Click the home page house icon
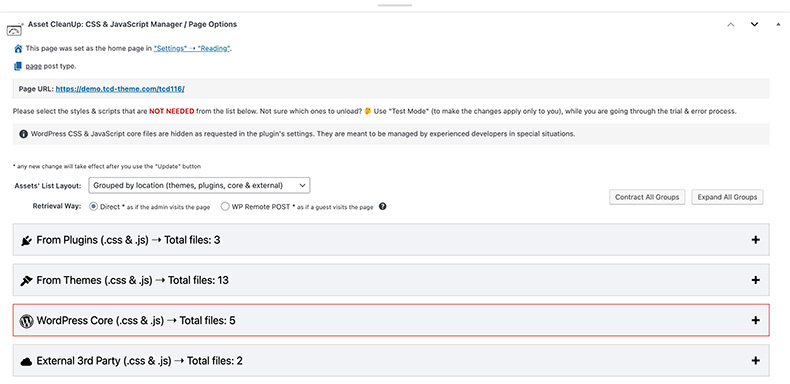The image size is (790, 384). (x=18, y=49)
